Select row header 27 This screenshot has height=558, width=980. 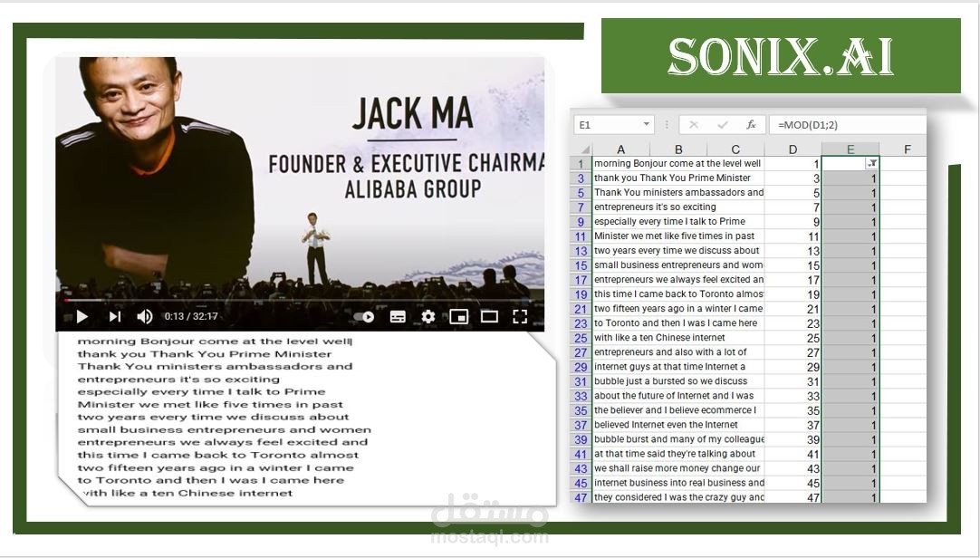[581, 352]
